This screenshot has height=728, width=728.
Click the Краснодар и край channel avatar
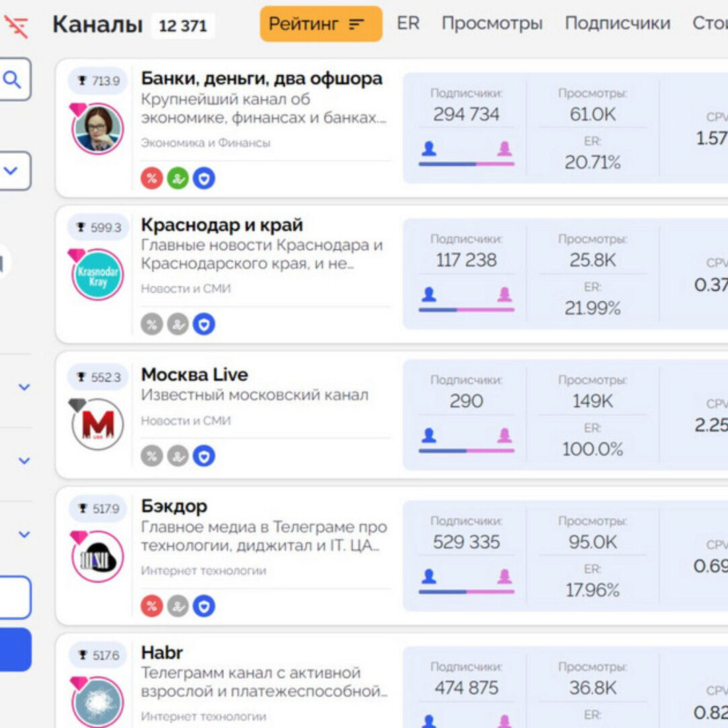[98, 275]
